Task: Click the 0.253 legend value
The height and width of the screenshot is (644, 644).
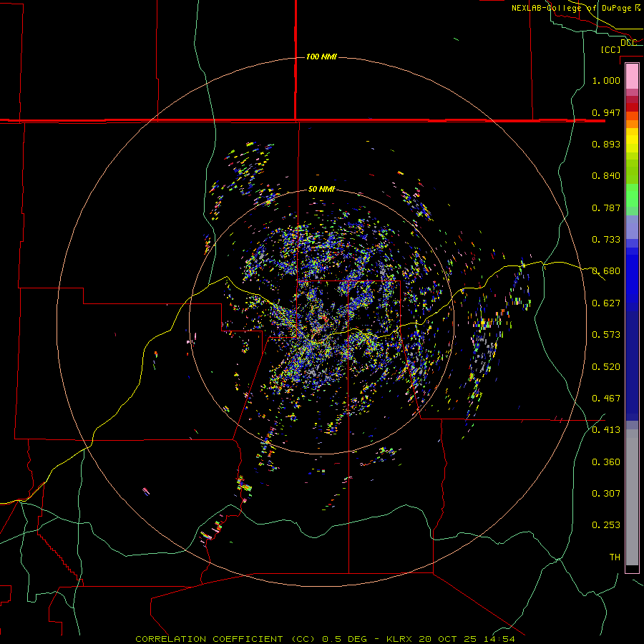Action: point(606,525)
